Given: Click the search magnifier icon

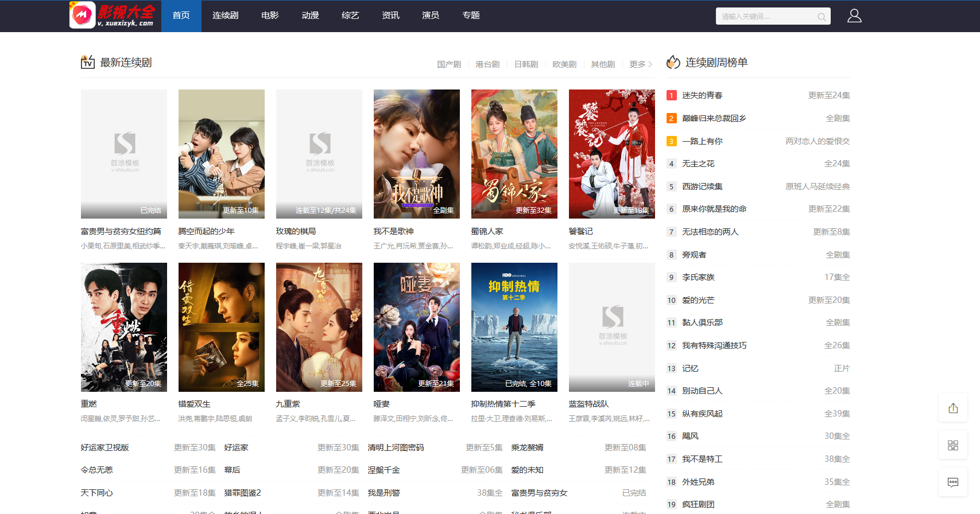Looking at the screenshot, I should coord(822,17).
